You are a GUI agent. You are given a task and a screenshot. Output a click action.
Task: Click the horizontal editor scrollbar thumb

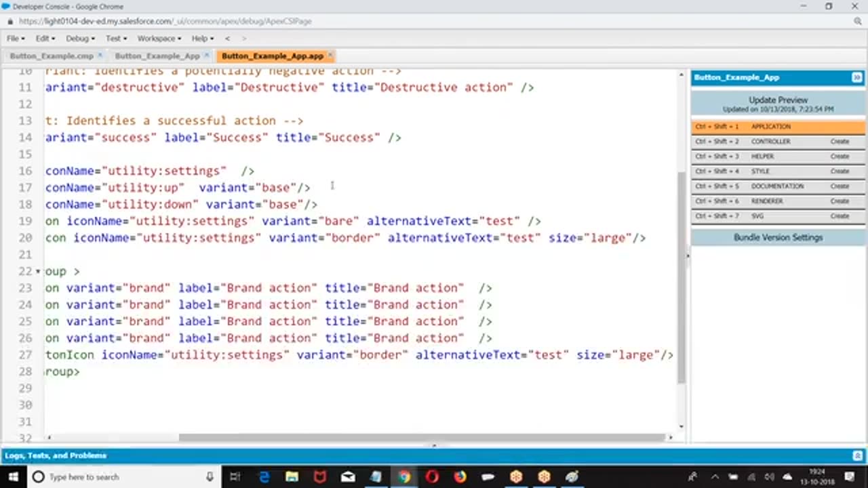(x=422, y=438)
